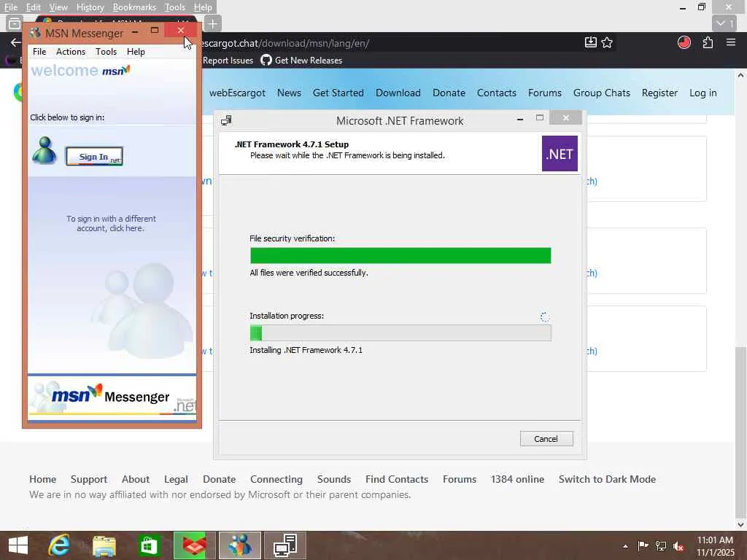Open a new browser tab with plus button
This screenshot has height=560, width=747.
pyautogui.click(x=212, y=23)
